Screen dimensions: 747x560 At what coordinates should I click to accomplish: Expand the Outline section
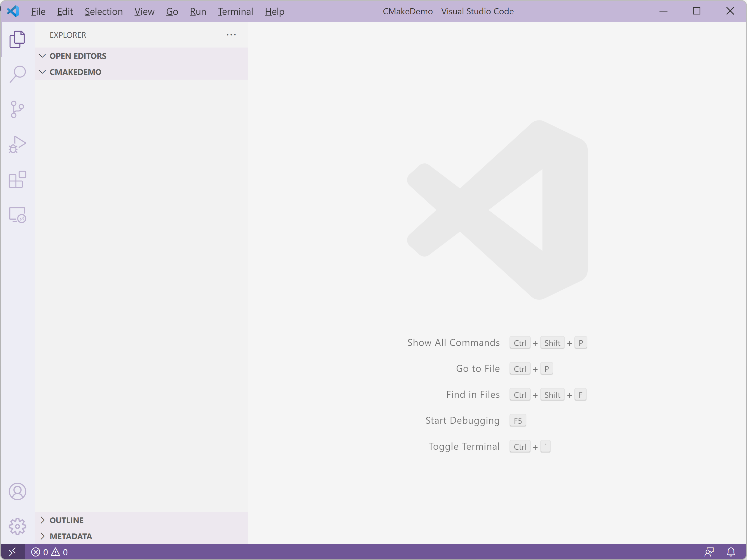(x=142, y=520)
